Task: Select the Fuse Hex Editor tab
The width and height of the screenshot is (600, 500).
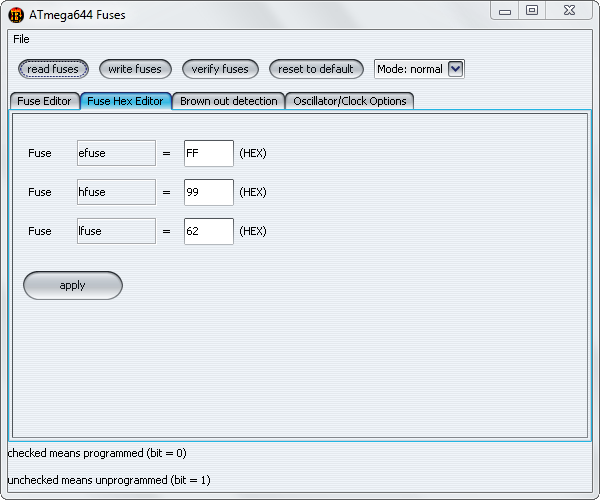Action: point(126,101)
